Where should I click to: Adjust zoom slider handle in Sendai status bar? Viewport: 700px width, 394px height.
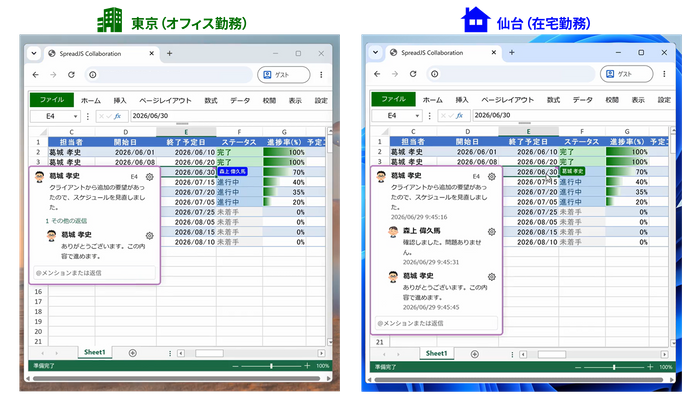pyautogui.click(x=614, y=367)
